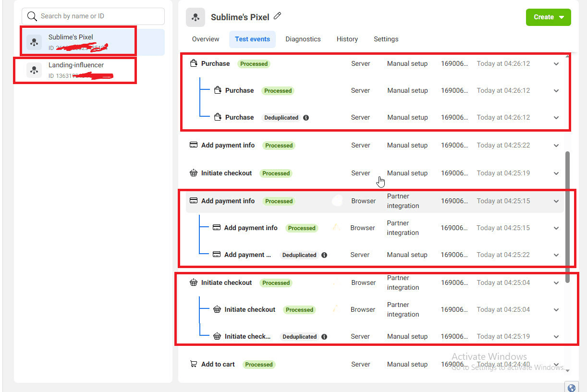Click the Add to cart shopping cart icon
587x392 pixels.
pyautogui.click(x=194, y=364)
